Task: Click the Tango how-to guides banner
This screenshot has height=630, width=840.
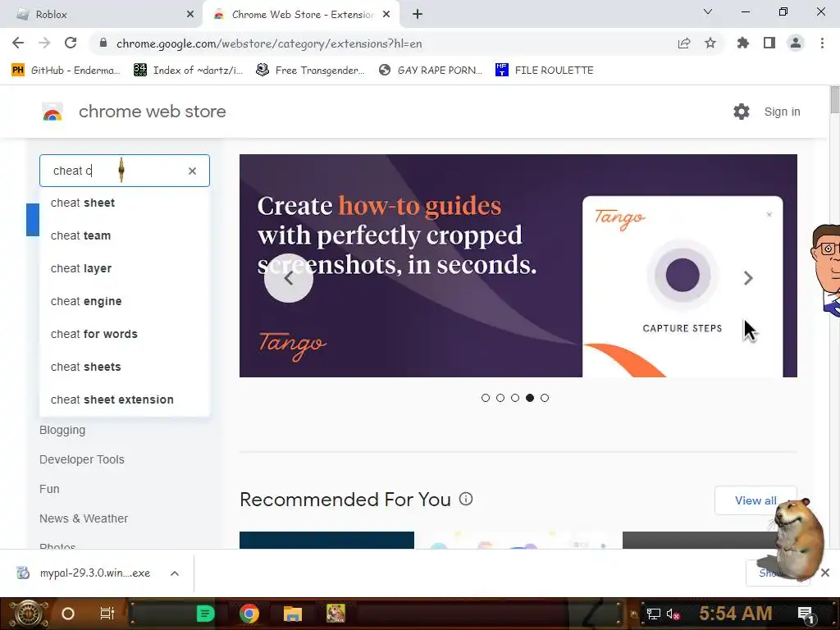Action: point(518,266)
